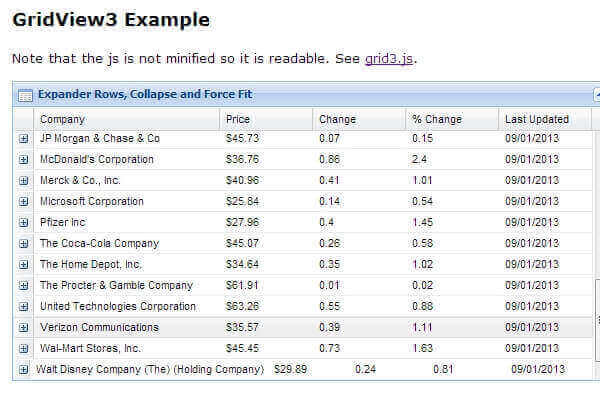Expand the United Technologies row
Viewport: 600px width, 400px height.
[x=24, y=307]
